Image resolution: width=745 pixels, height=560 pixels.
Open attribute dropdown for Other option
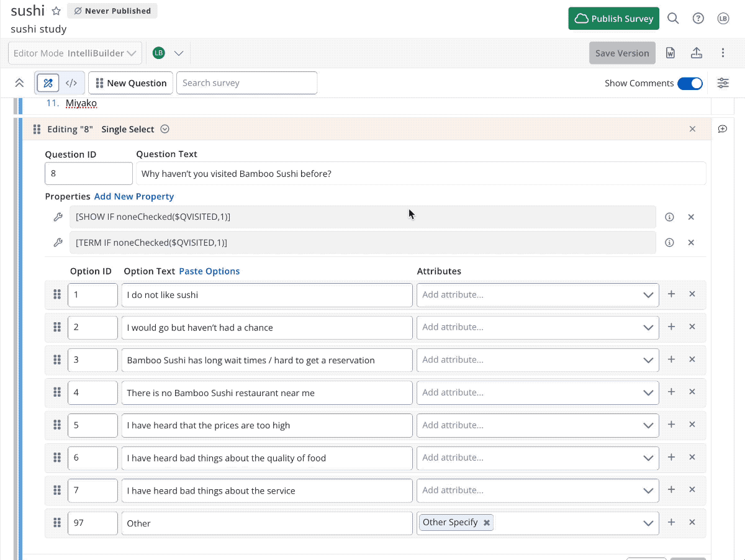tap(648, 523)
